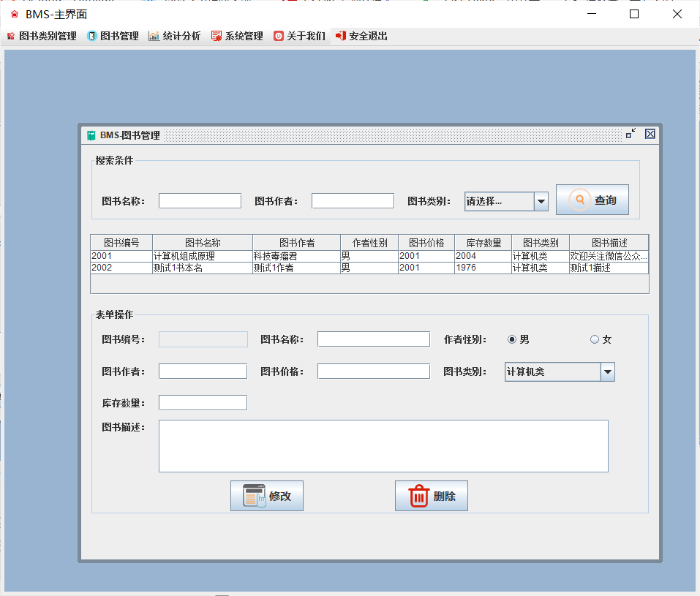Click the 安全退出 menu item

(361, 36)
